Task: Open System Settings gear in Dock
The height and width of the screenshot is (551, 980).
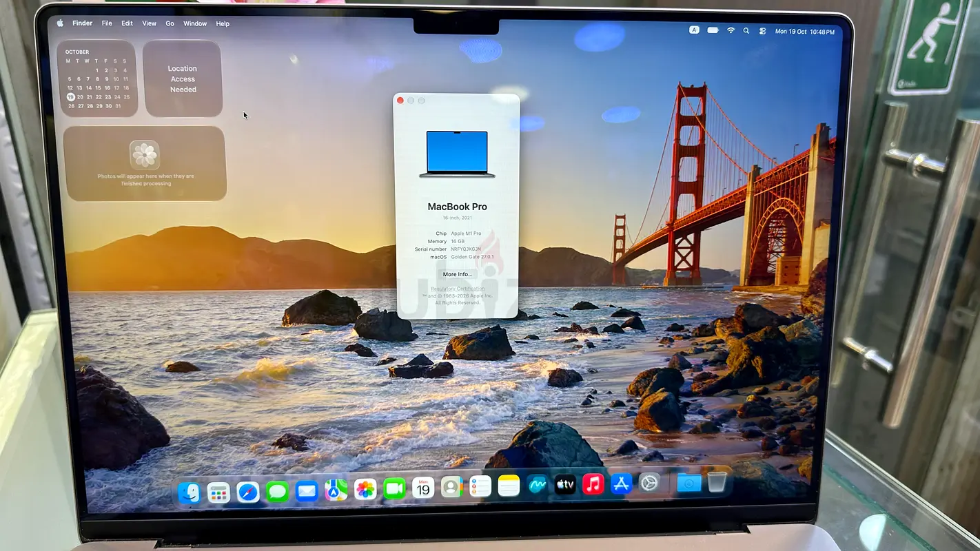Action: click(x=649, y=483)
